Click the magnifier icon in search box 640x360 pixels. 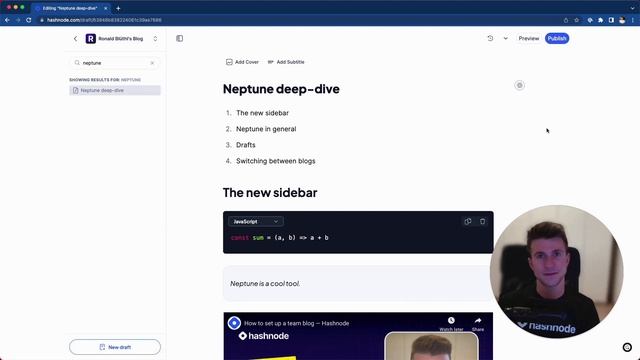click(77, 63)
